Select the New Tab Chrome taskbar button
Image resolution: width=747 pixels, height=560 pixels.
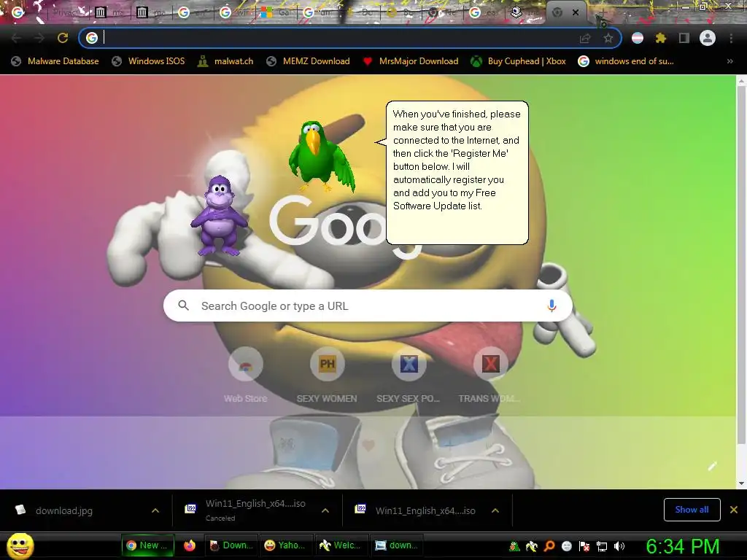[148, 545]
